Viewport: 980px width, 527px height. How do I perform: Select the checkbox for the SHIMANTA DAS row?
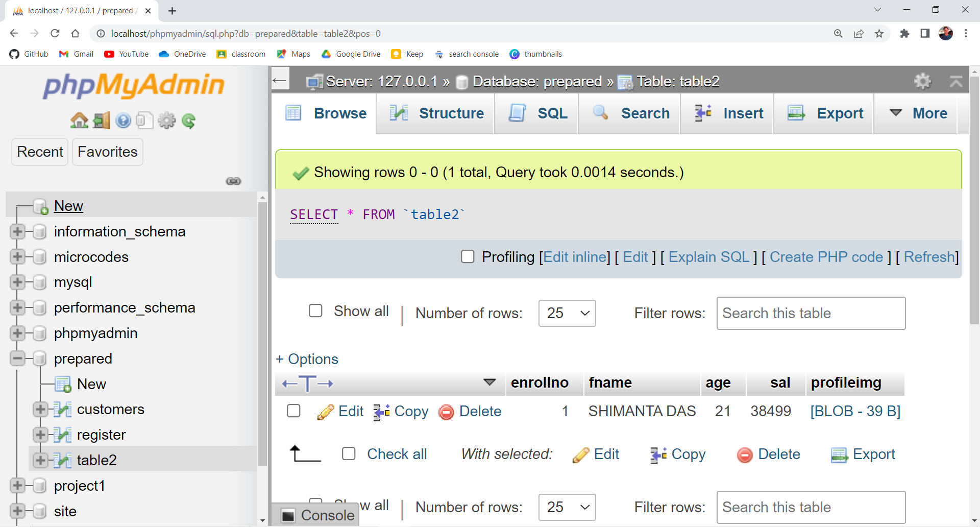[293, 411]
